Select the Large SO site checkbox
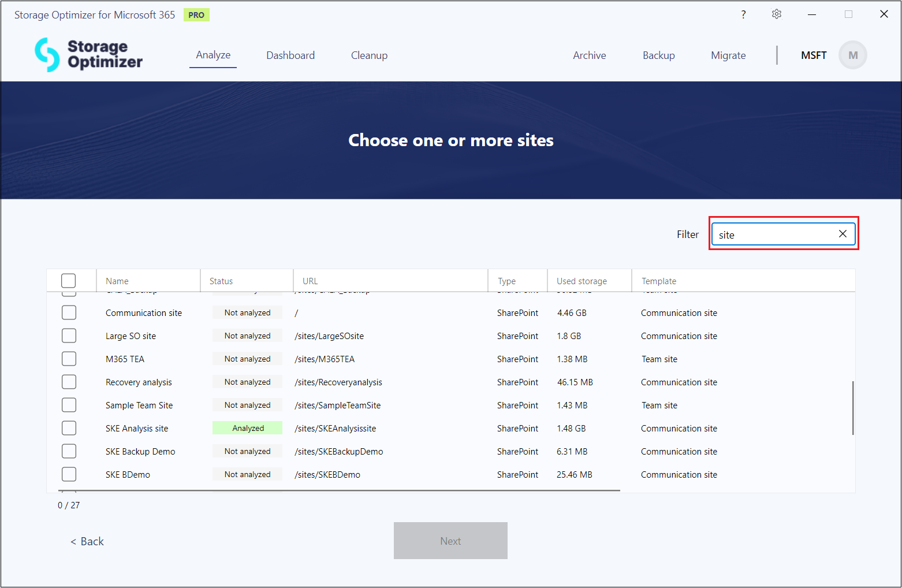This screenshot has width=902, height=588. (x=69, y=336)
